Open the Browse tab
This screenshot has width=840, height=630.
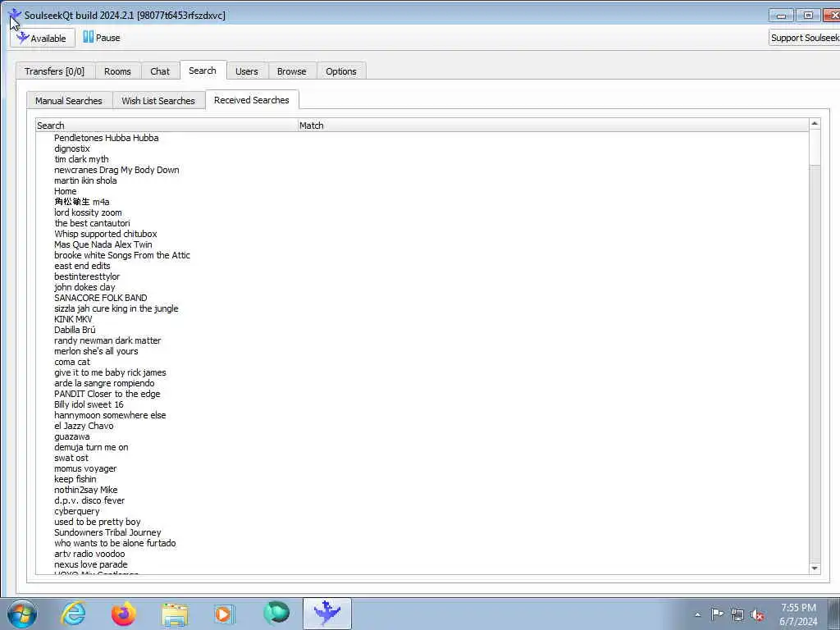(291, 71)
